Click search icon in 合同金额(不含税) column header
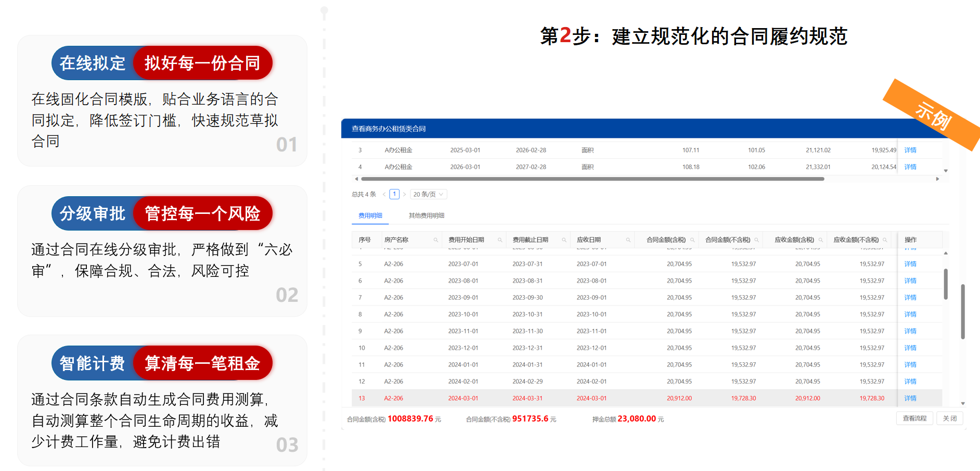 756,240
